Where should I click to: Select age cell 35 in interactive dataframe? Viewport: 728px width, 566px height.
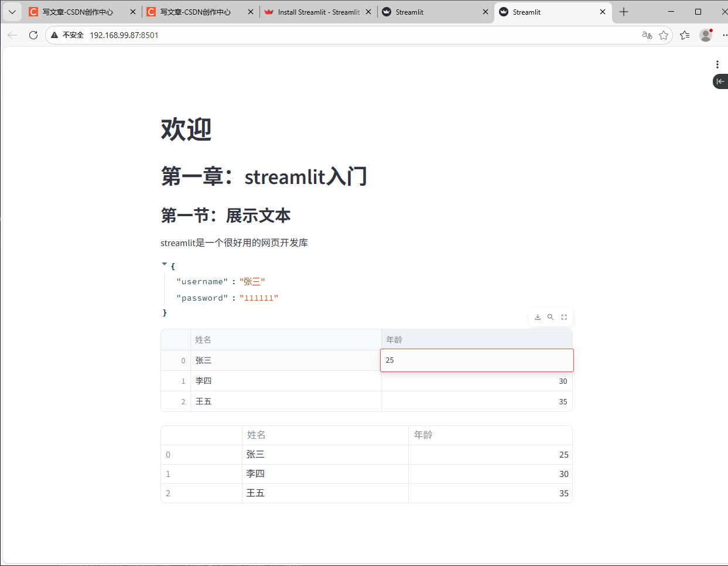(477, 401)
